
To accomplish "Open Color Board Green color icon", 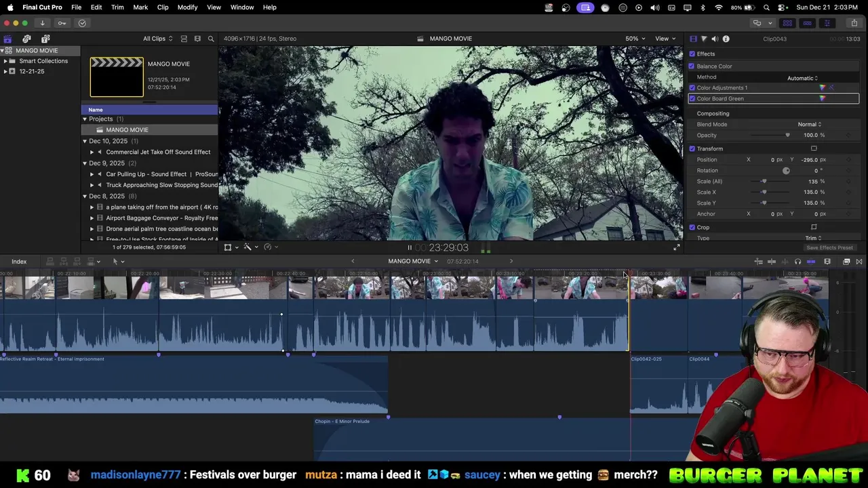I will 823,98.
